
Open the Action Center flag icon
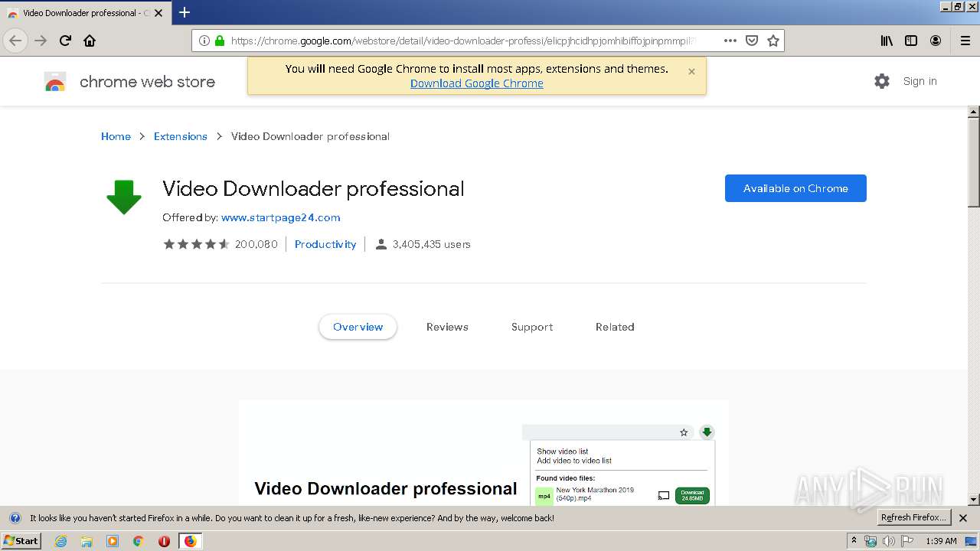click(907, 541)
